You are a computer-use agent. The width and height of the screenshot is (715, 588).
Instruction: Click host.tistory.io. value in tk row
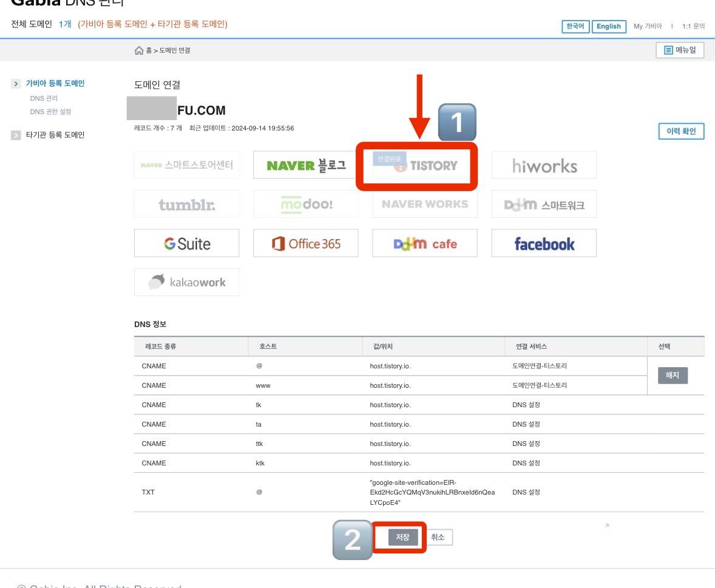(x=390, y=405)
